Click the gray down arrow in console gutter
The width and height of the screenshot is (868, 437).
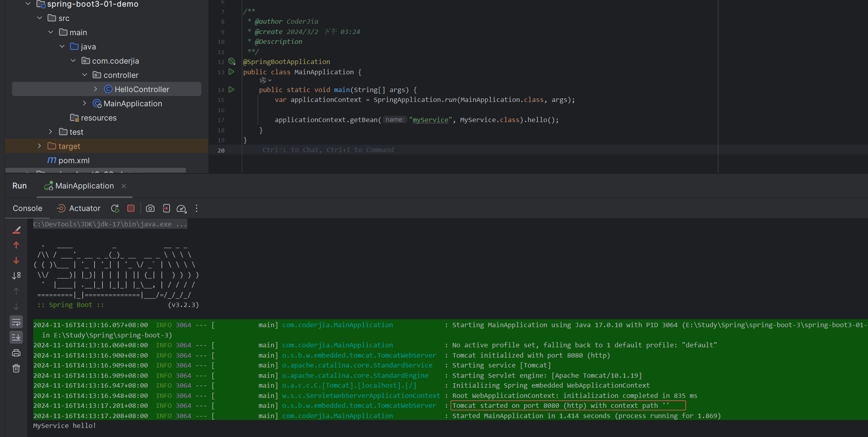click(16, 307)
